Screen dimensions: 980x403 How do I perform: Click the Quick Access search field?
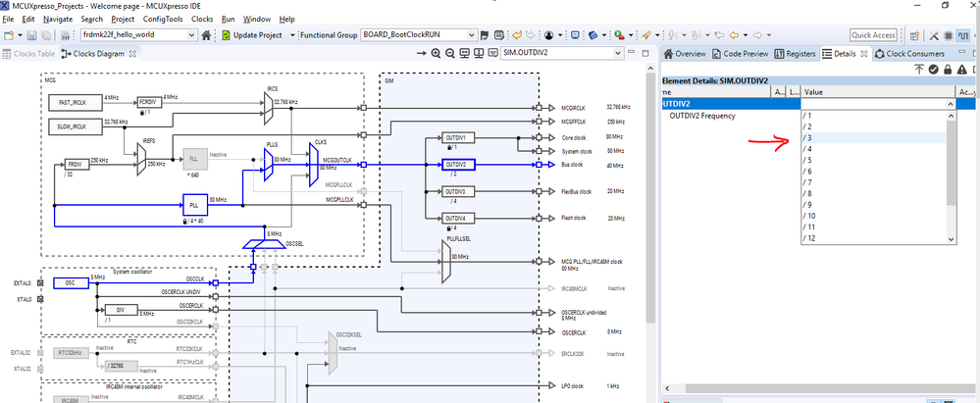[873, 35]
